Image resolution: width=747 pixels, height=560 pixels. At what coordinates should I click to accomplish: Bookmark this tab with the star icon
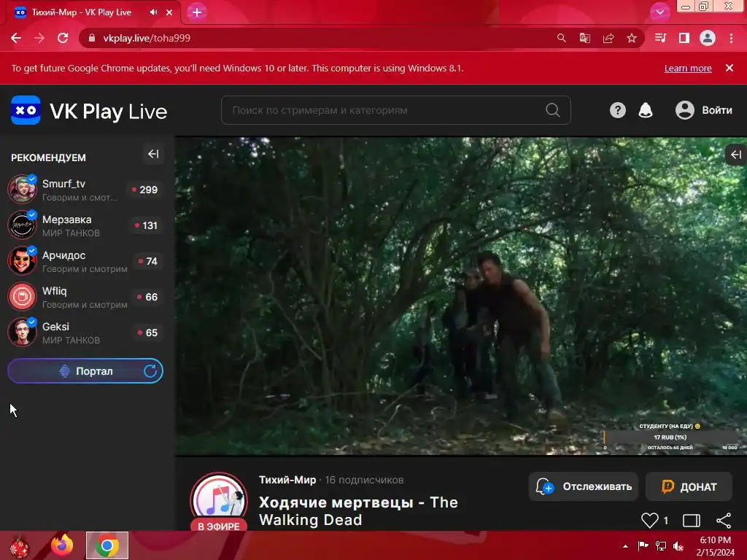[x=632, y=38]
